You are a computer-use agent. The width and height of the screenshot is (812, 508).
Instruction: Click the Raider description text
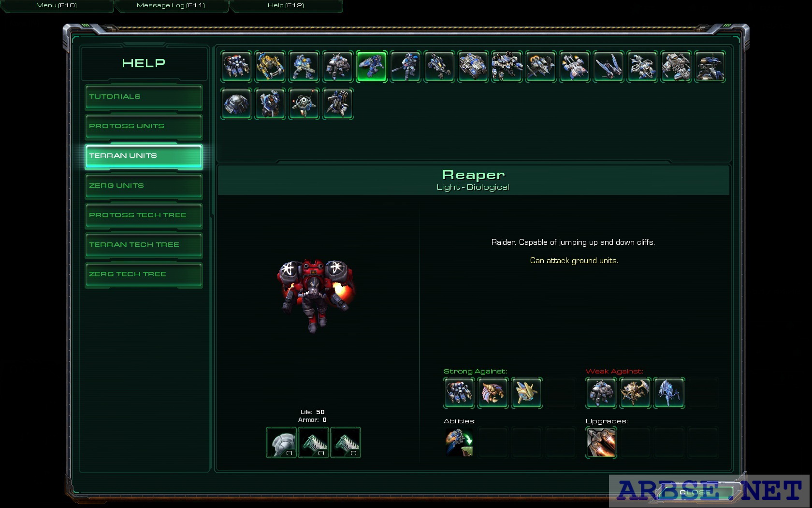(x=573, y=242)
